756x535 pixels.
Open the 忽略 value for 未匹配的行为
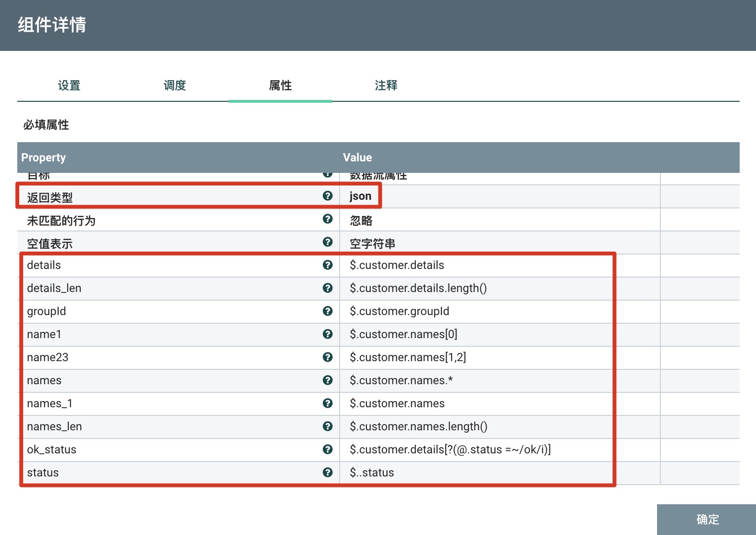pyautogui.click(x=361, y=221)
